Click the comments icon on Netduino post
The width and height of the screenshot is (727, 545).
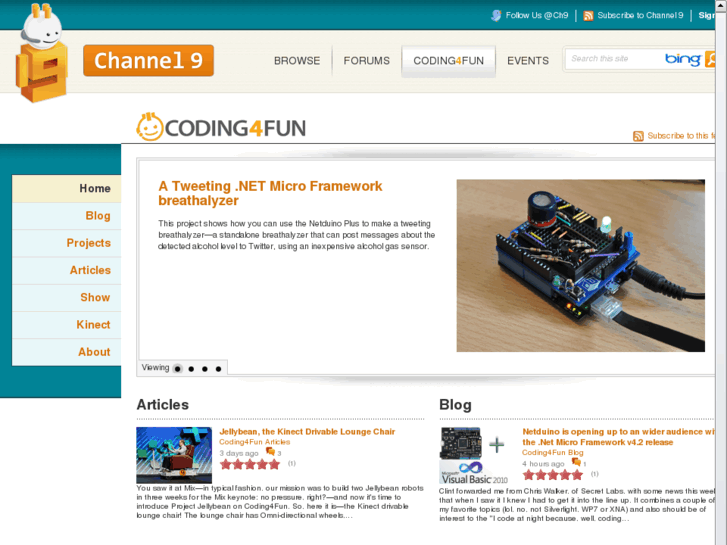[576, 462]
